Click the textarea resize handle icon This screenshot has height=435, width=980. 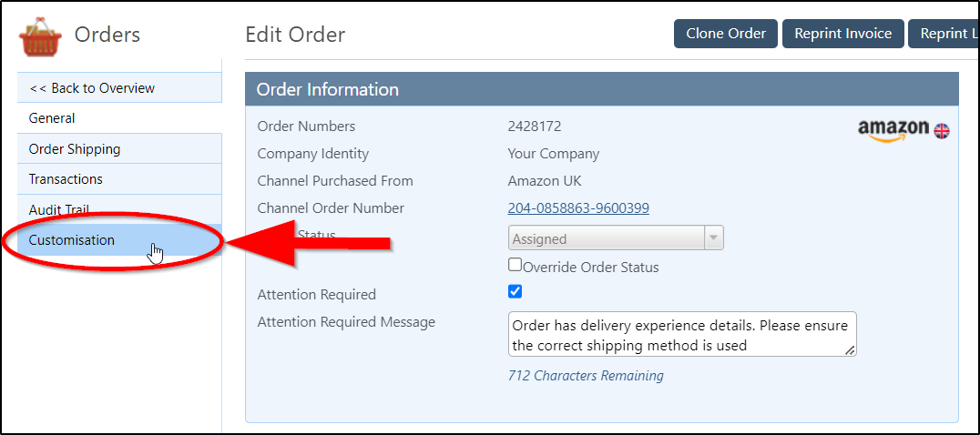coord(850,350)
